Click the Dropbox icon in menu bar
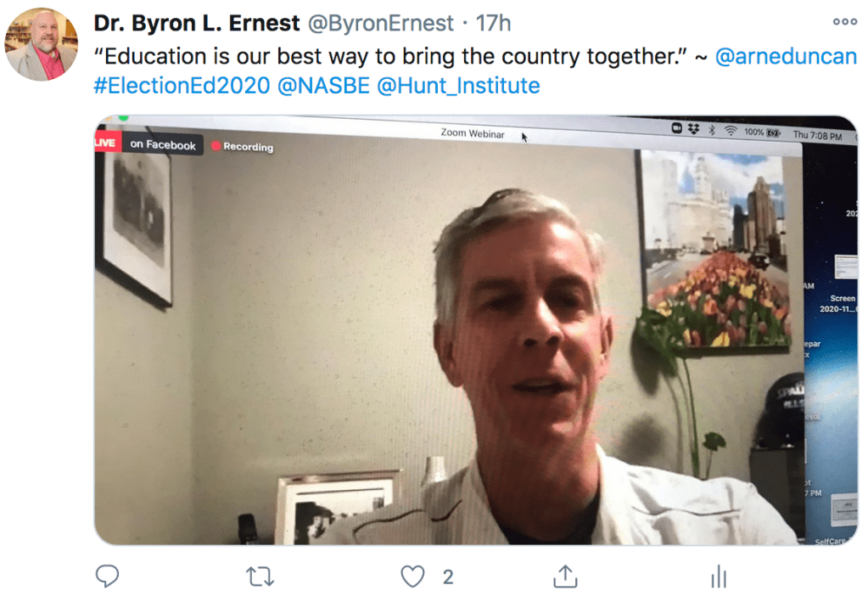The width and height of the screenshot is (868, 602). pos(693,128)
